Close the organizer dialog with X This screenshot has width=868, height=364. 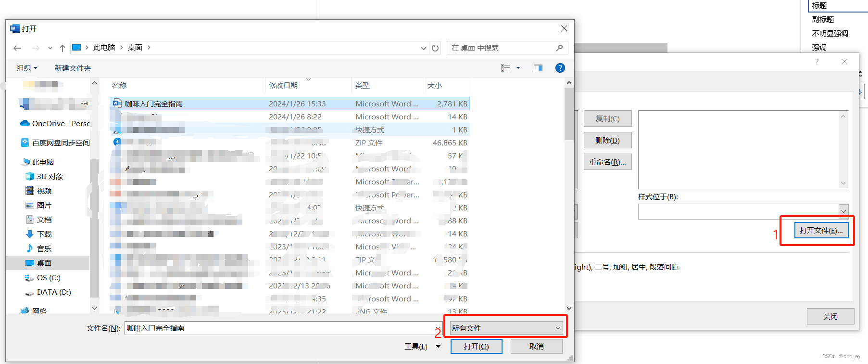pos(844,62)
